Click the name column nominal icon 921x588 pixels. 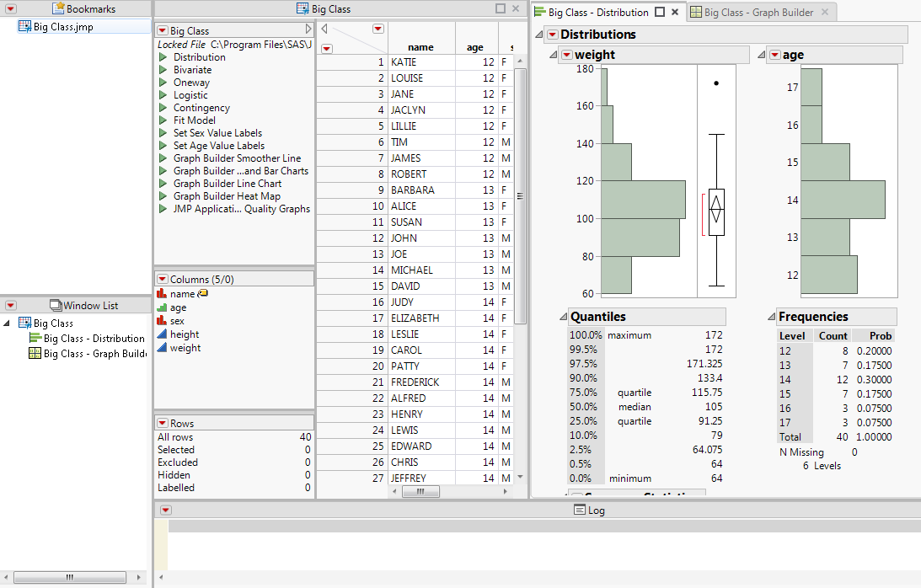162,294
